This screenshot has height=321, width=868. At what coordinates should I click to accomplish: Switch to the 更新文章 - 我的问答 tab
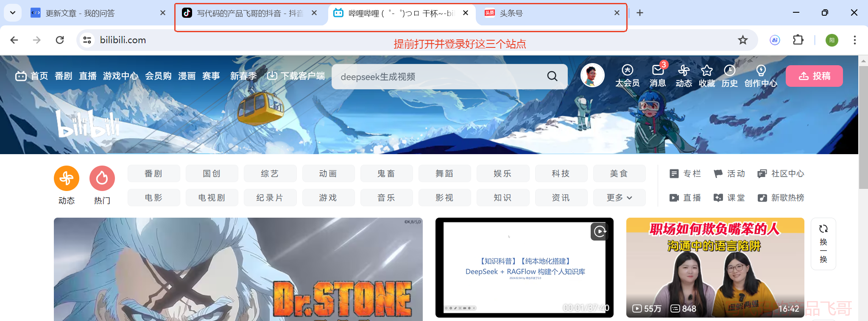click(x=98, y=13)
